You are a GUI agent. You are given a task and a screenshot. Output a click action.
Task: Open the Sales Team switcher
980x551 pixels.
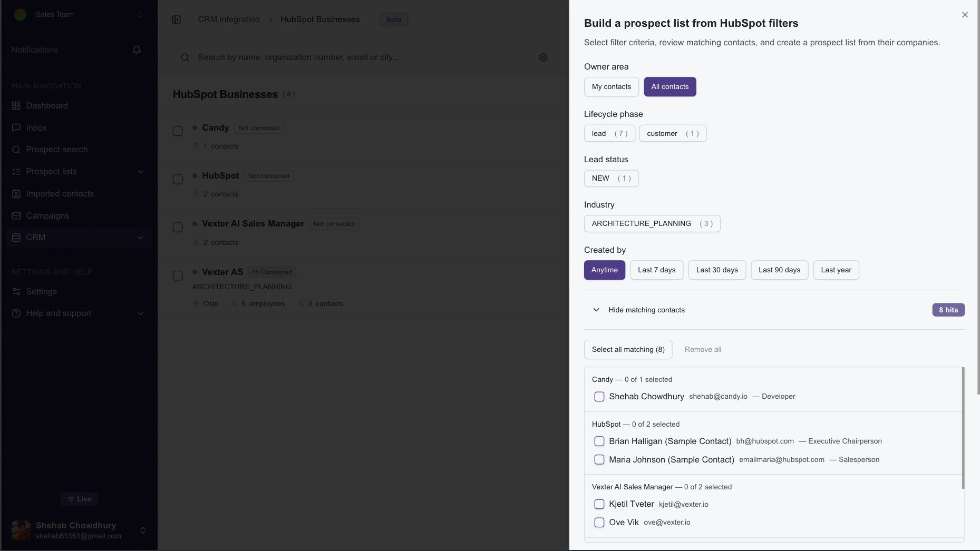pyautogui.click(x=79, y=15)
